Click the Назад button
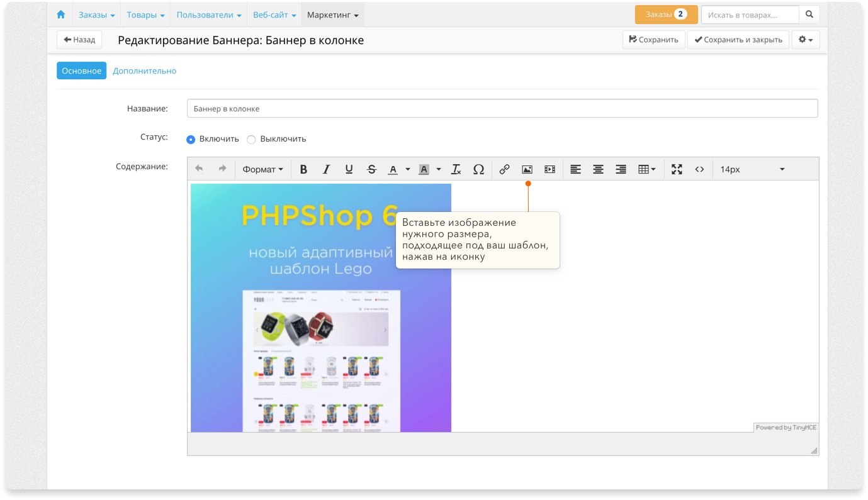This screenshot has width=868, height=500. pyautogui.click(x=79, y=40)
